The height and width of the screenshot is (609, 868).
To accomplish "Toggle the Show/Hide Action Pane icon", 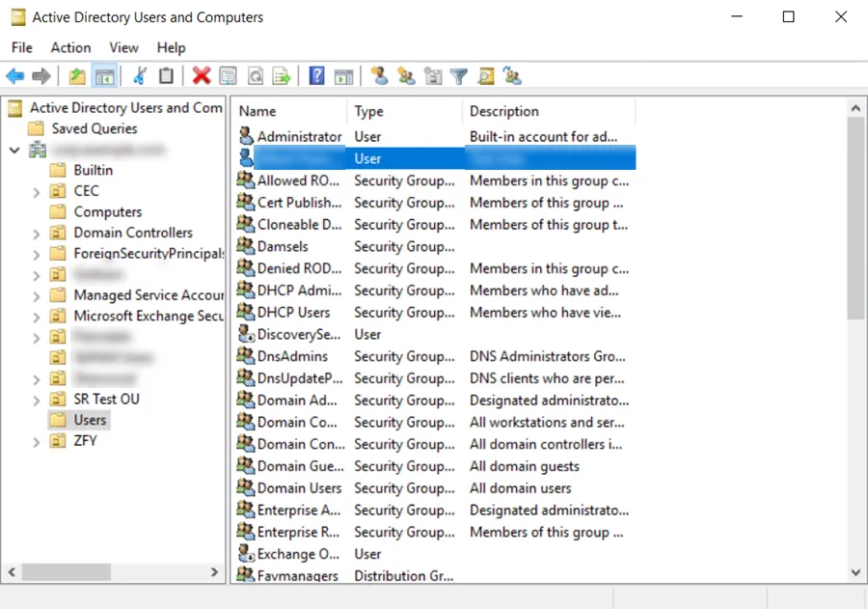I will (x=343, y=76).
